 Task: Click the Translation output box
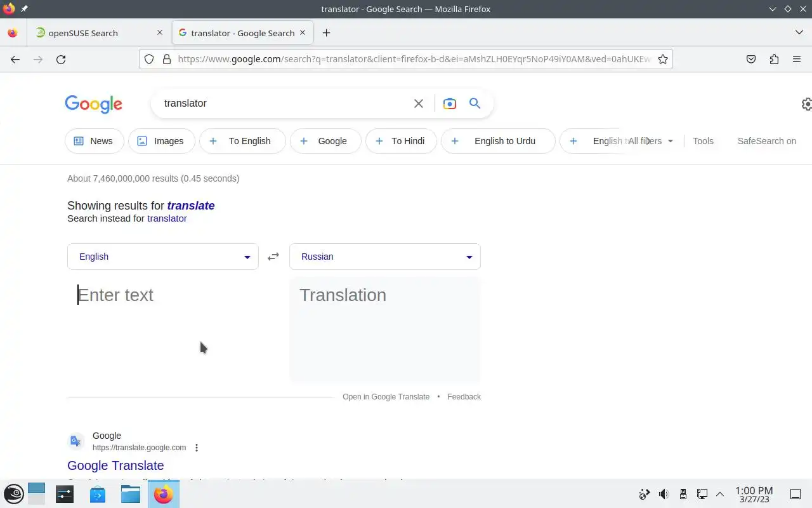click(x=385, y=329)
